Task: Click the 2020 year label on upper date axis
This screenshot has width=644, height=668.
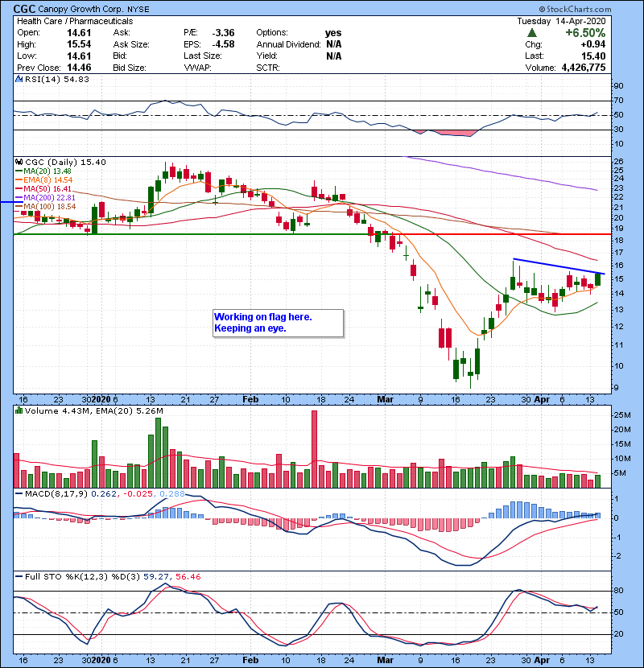Action: [101, 400]
